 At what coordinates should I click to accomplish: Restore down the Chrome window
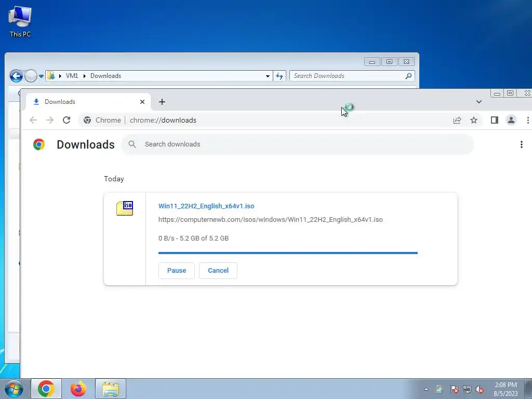point(510,93)
